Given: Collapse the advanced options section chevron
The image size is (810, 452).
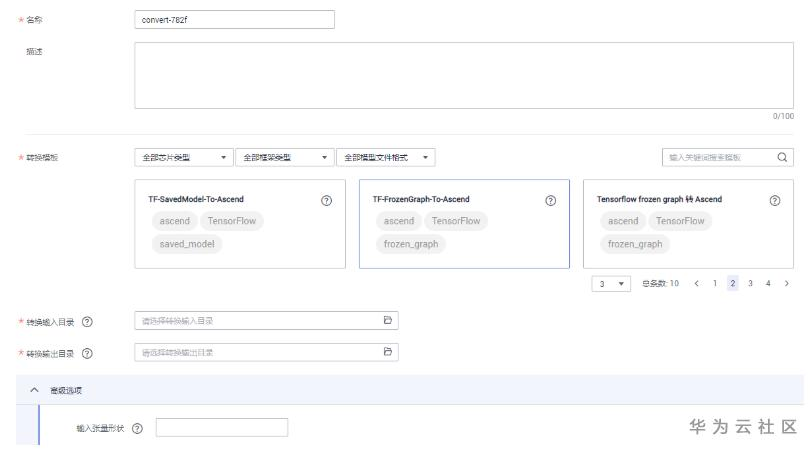Looking at the screenshot, I should click(x=34, y=390).
